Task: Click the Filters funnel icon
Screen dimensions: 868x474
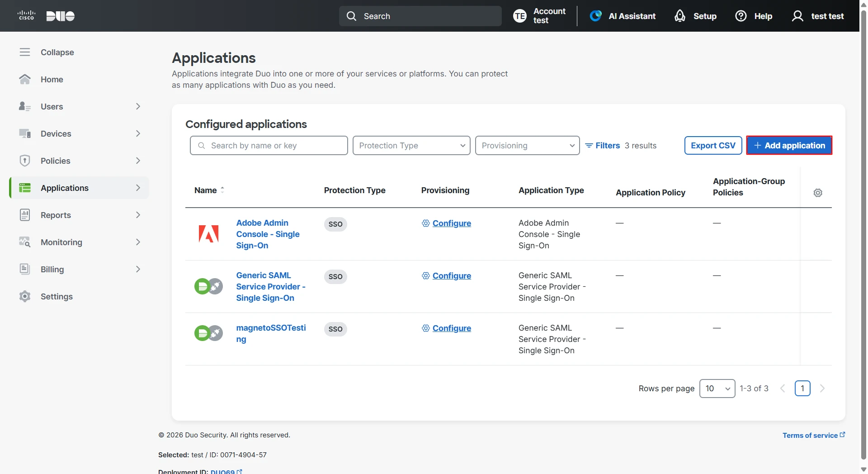Action: pyautogui.click(x=589, y=146)
